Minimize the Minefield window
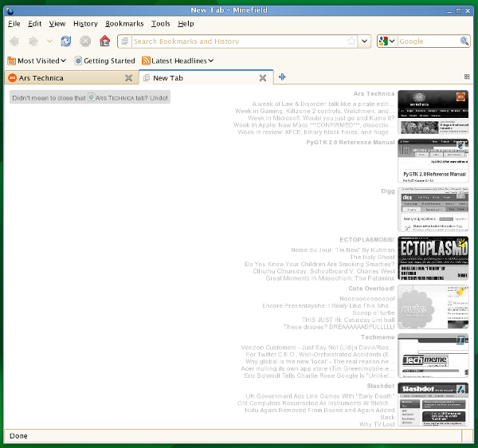Image resolution: width=478 pixels, height=448 pixels. pyautogui.click(x=449, y=11)
